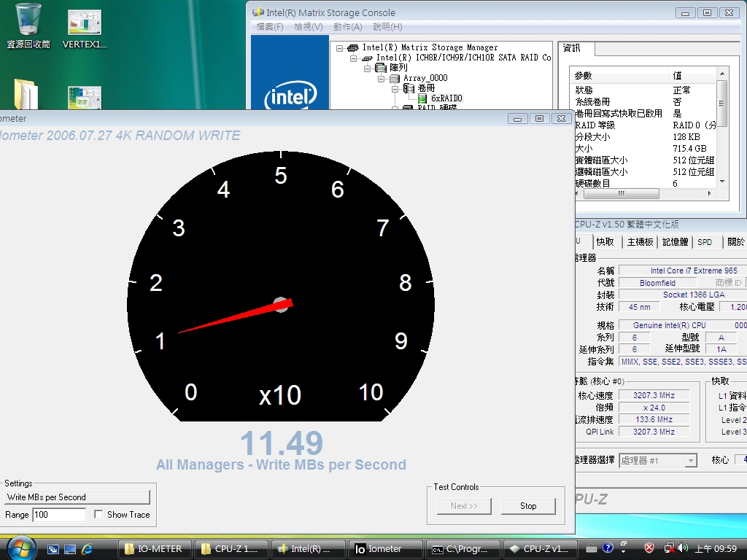
Task: Collapse the 卷冊 tree node
Action: point(395,89)
